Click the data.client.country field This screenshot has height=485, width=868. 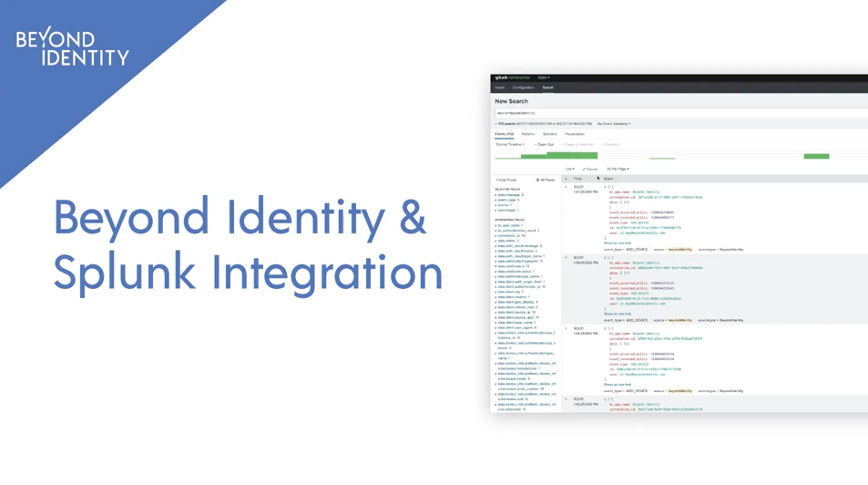point(512,297)
